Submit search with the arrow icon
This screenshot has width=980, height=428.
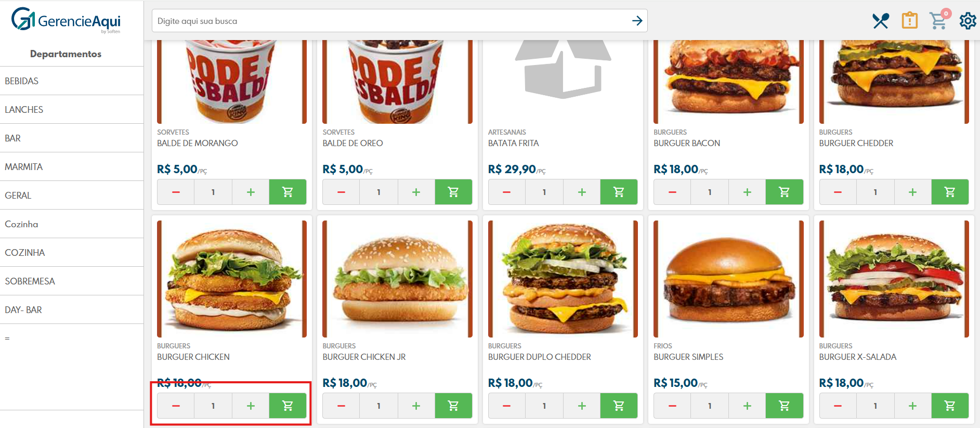[637, 21]
